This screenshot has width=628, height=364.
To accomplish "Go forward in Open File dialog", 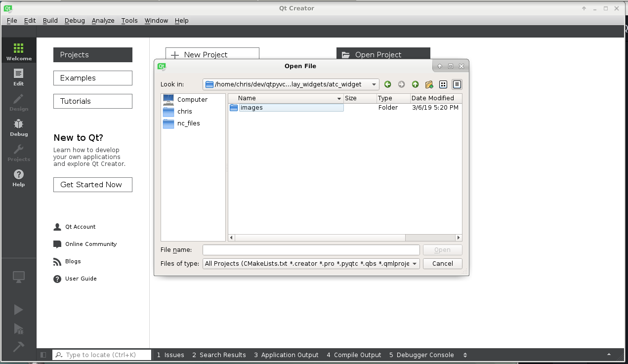I will coord(401,84).
